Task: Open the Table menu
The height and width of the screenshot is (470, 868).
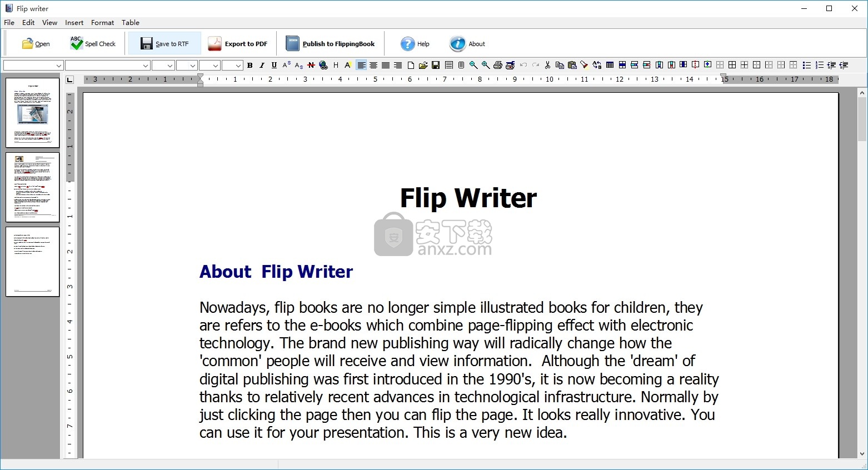Action: click(131, 23)
